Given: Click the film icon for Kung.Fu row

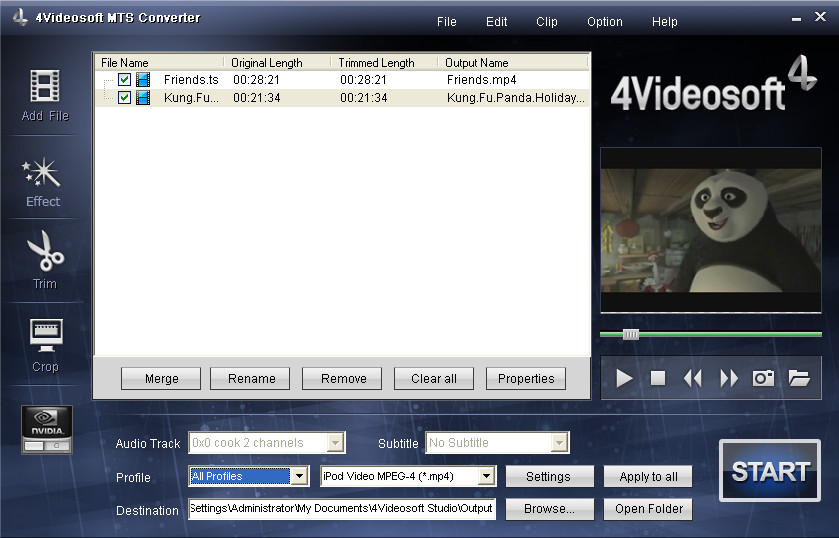Looking at the screenshot, I should (143, 97).
